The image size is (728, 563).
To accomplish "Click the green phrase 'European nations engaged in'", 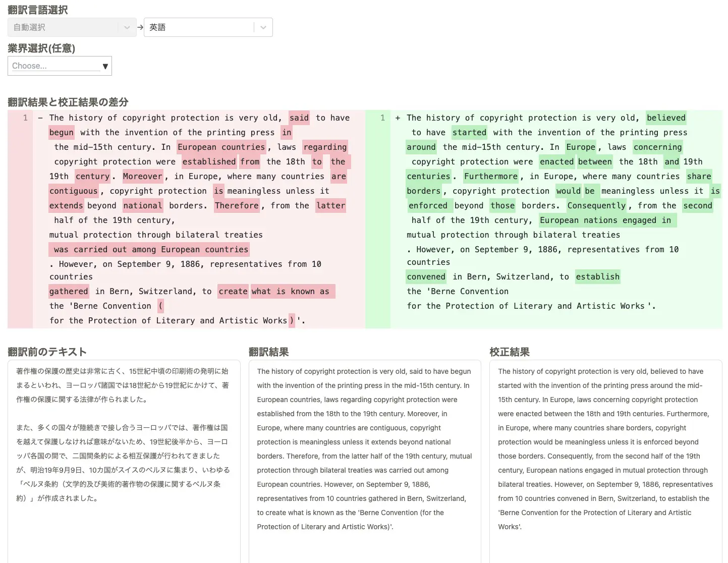I will pyautogui.click(x=605, y=220).
